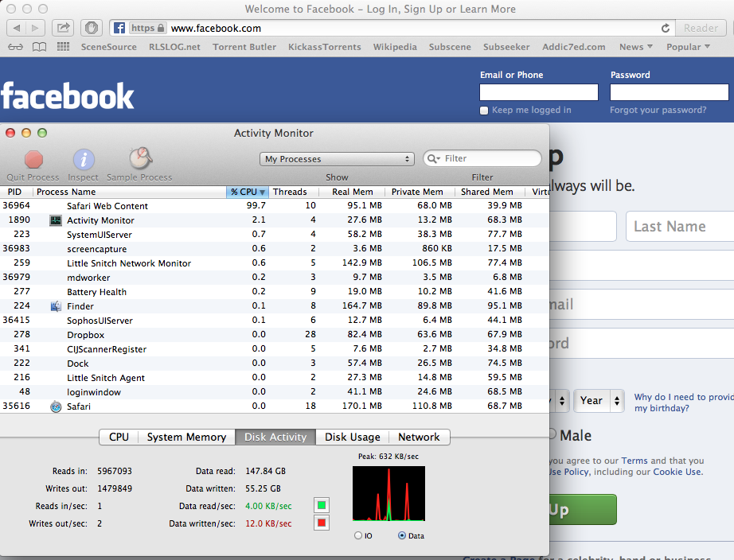Click the disk activity graph

click(x=388, y=493)
